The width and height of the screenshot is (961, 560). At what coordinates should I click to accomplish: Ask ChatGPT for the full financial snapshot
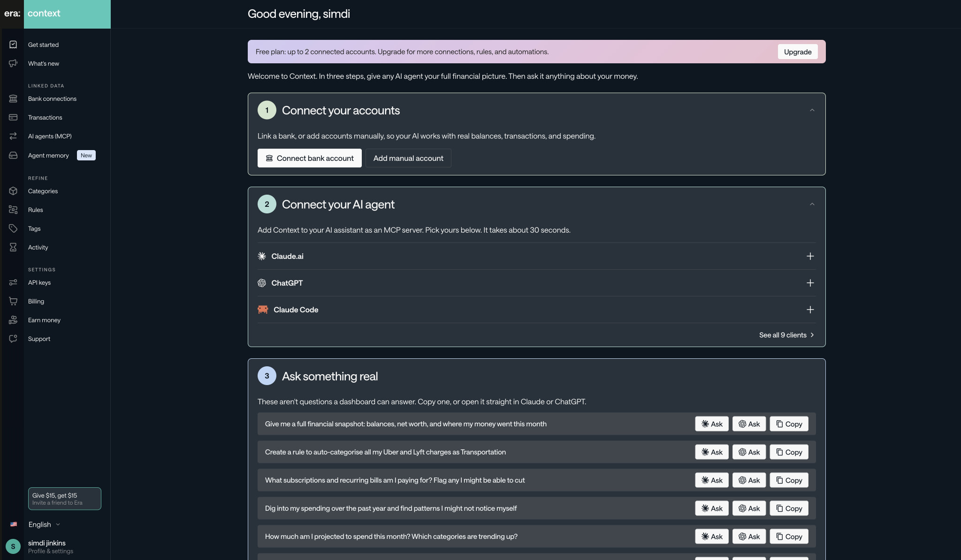coord(749,424)
